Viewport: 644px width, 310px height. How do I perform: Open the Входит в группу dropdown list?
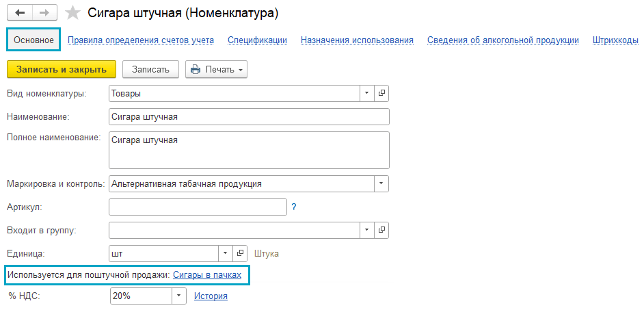coord(367,230)
